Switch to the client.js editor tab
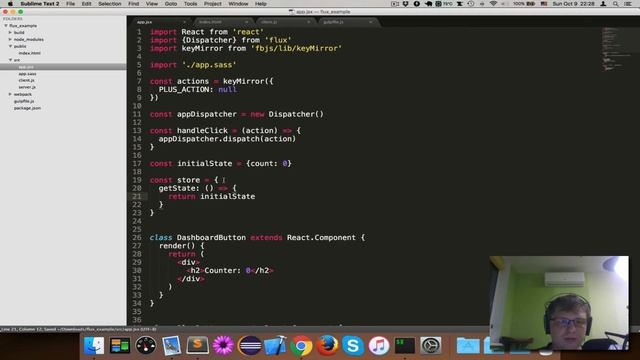This screenshot has height=360, width=640. [284, 22]
